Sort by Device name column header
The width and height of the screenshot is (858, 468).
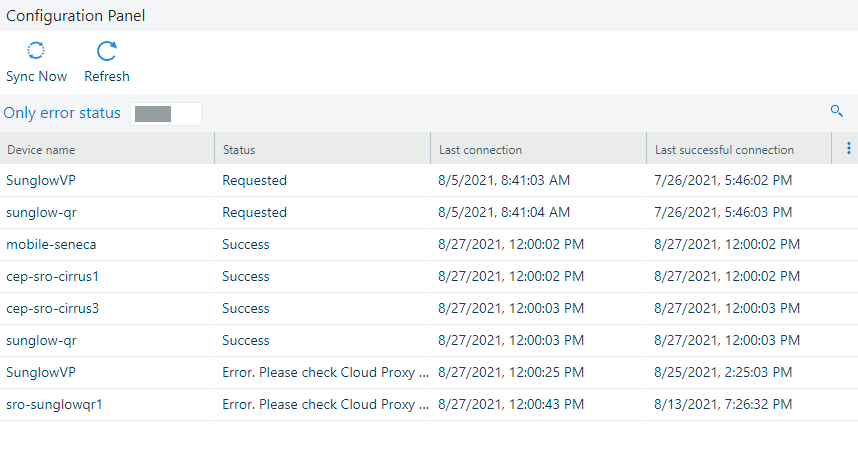42,150
